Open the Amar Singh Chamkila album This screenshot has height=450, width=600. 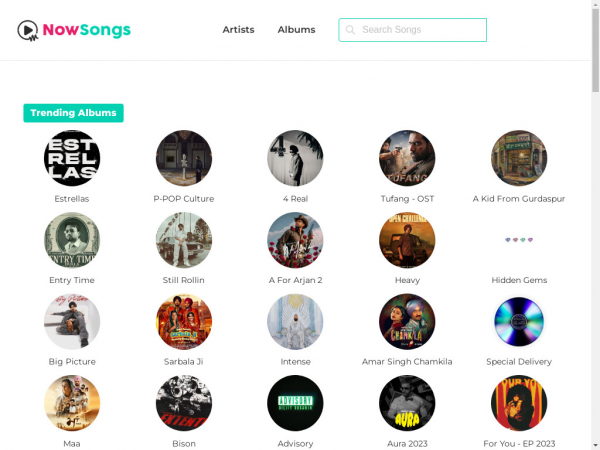click(407, 322)
